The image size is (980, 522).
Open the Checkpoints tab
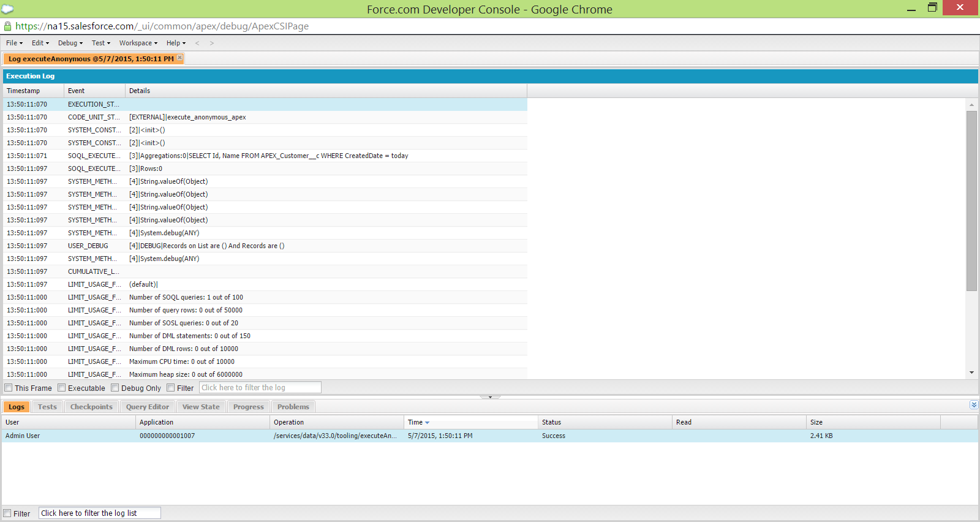point(91,407)
